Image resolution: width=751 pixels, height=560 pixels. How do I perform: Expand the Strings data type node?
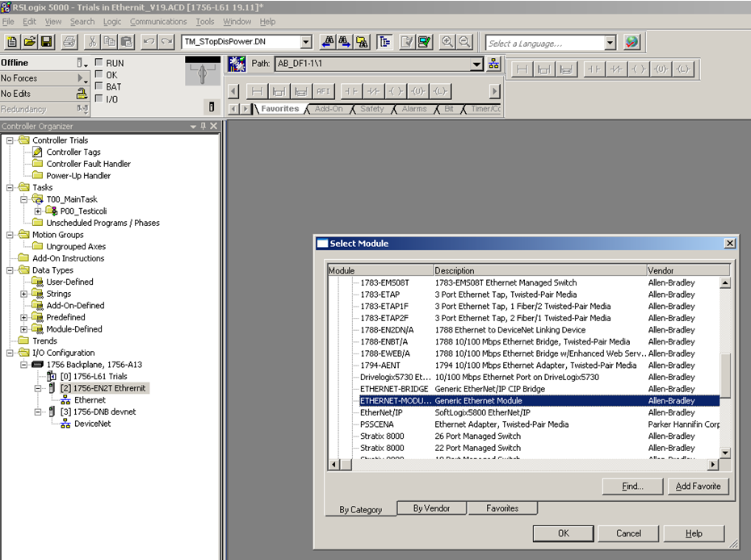(x=23, y=294)
